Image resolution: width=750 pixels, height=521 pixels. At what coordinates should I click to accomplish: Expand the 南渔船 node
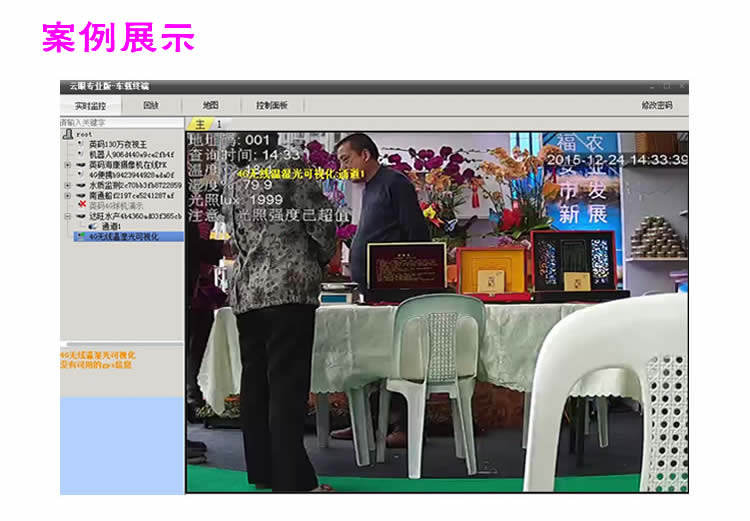(x=67, y=196)
